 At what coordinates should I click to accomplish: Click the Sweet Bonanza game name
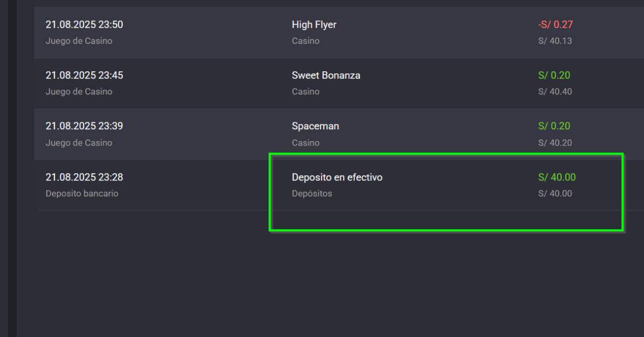click(326, 76)
